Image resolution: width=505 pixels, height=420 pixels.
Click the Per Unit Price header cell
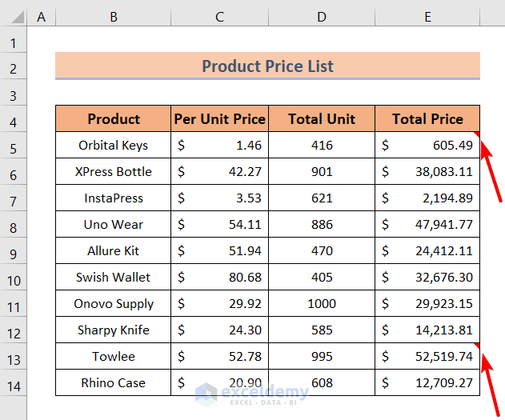click(x=219, y=119)
